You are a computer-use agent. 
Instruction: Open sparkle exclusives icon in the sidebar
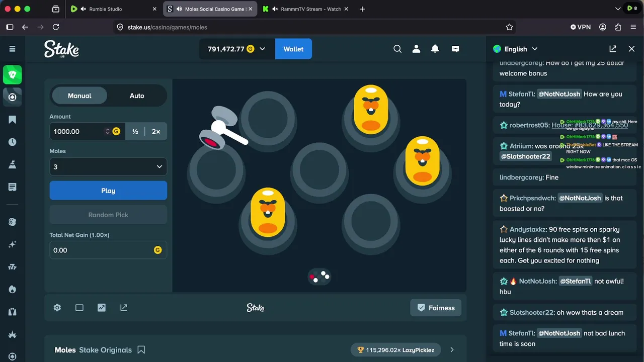tap(13, 244)
